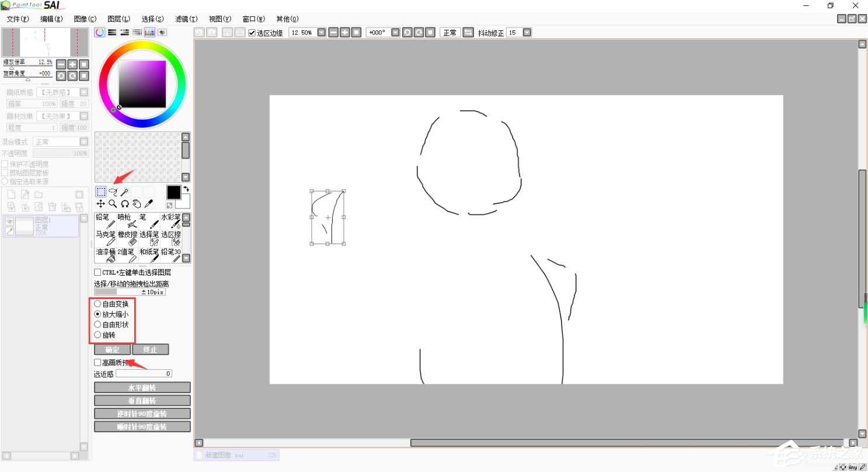Select the move layer tool
The image size is (868, 472).
point(101,203)
